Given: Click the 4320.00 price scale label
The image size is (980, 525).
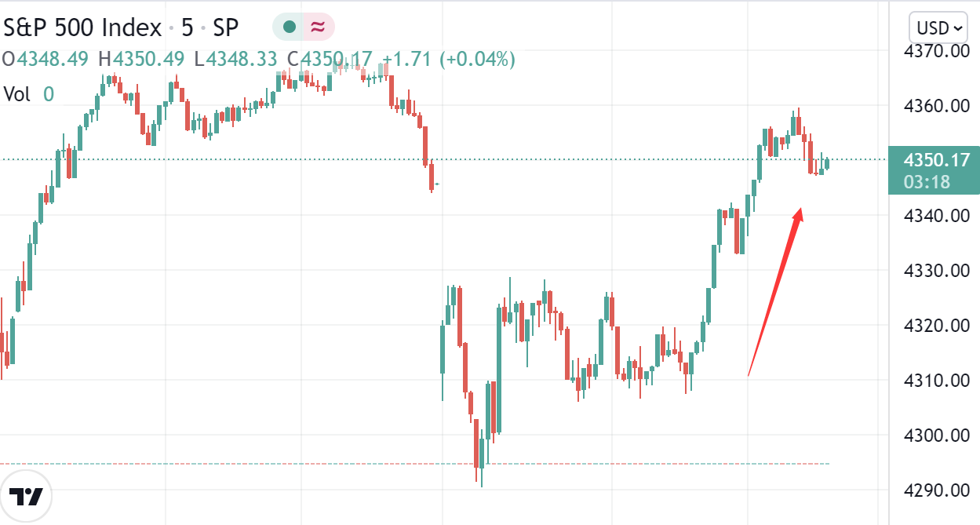Looking at the screenshot, I should (937, 326).
